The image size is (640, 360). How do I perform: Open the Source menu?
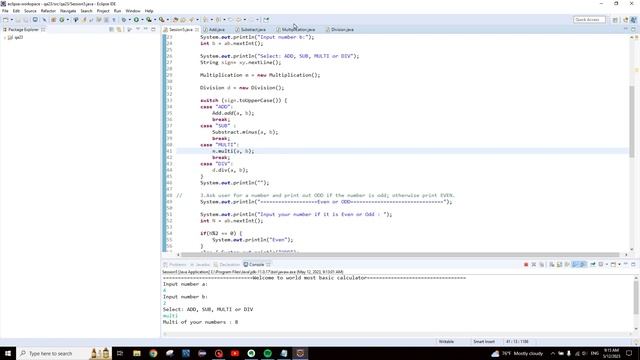[30, 11]
